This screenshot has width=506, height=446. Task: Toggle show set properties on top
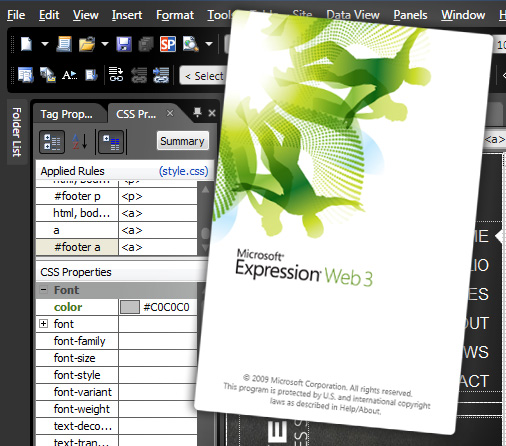111,142
